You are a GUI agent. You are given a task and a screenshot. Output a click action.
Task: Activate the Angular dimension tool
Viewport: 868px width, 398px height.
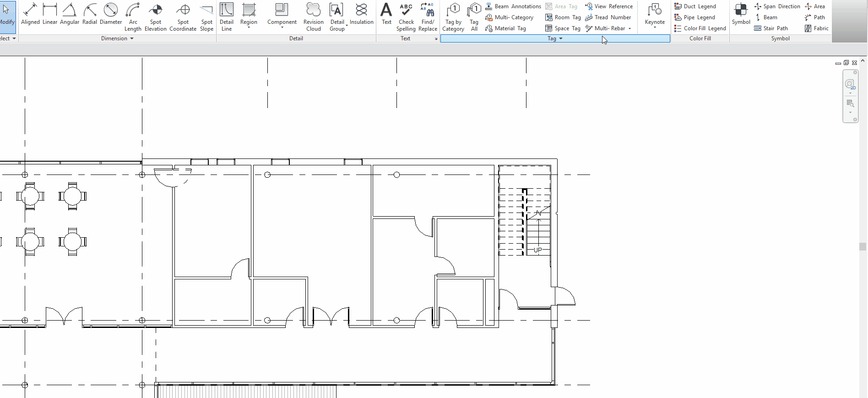pos(70,14)
